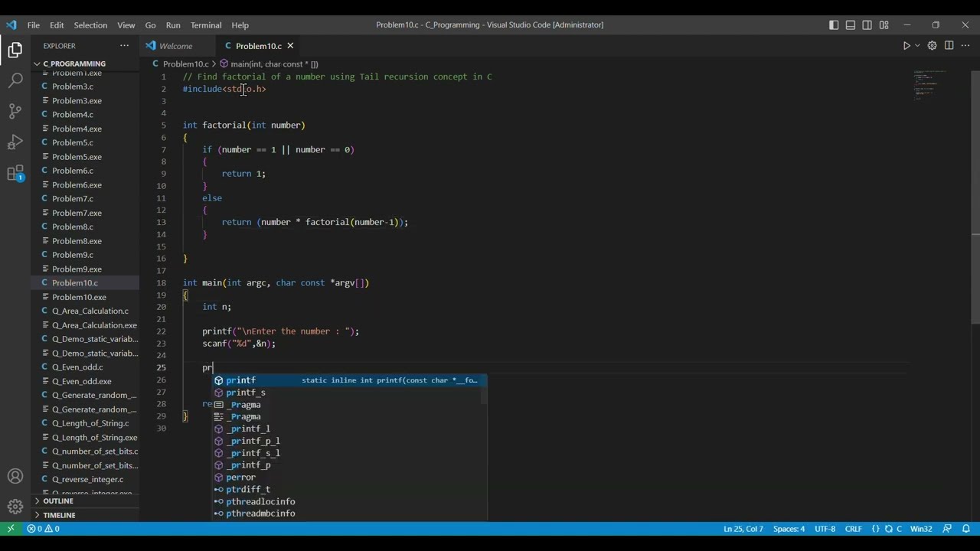Screen dimensions: 980x551
Task: Choose ptrdiff_t from the suggestion list
Action: coord(349,490)
